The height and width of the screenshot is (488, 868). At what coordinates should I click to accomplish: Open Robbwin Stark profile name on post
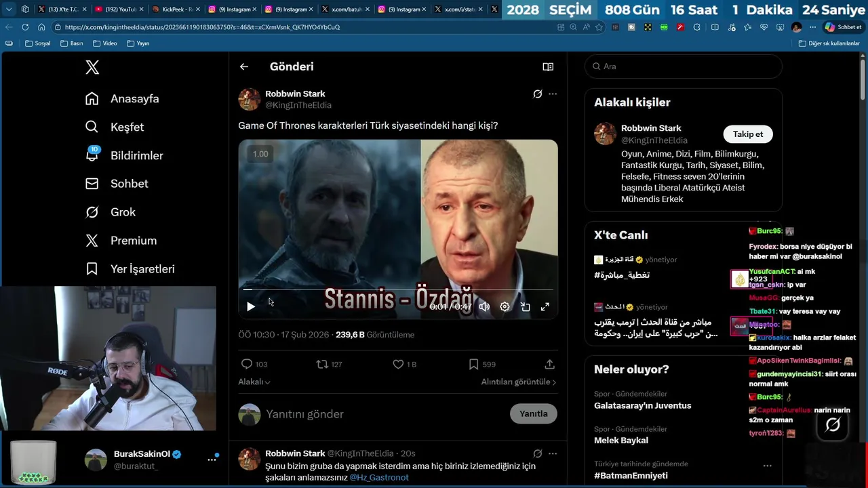pos(295,94)
